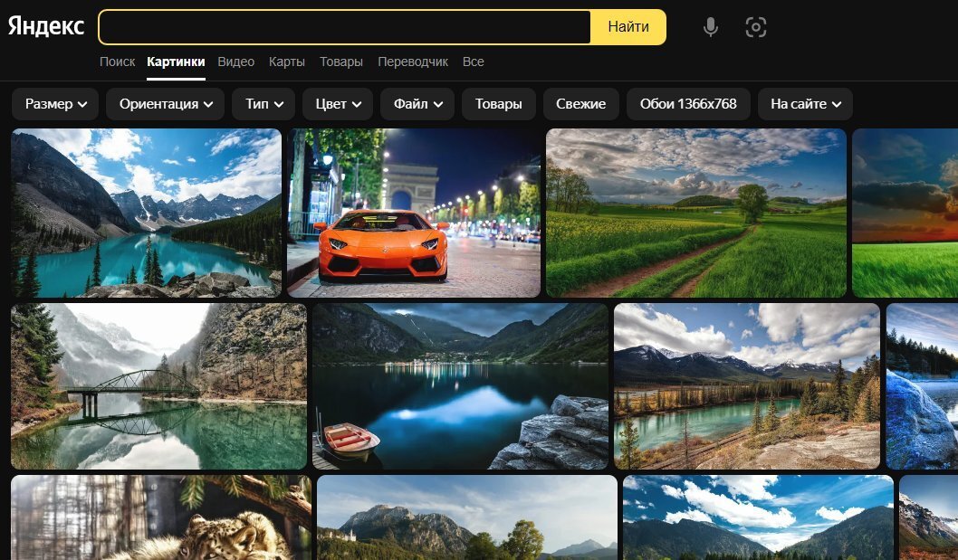Image resolution: width=958 pixels, height=560 pixels.
Task: Open the snow leopard thumbnail
Action: coord(161,517)
